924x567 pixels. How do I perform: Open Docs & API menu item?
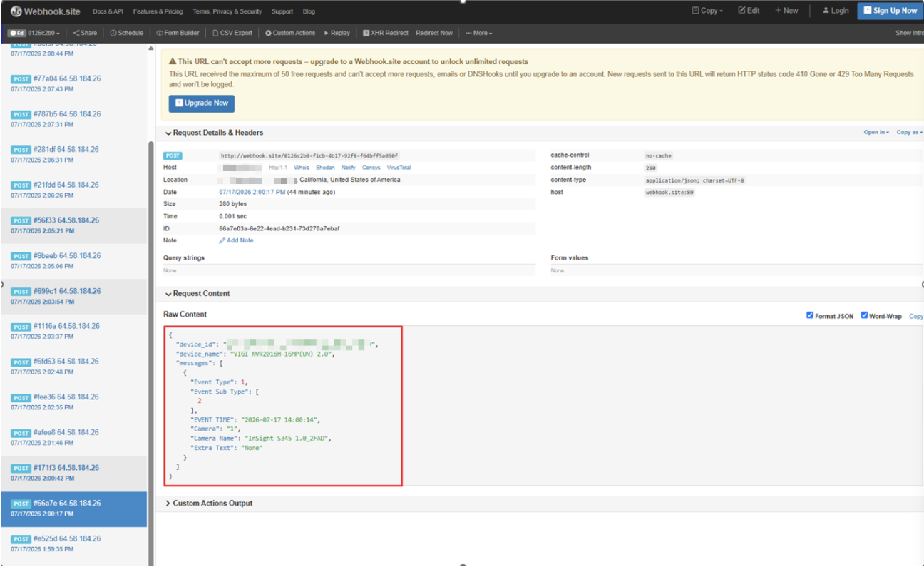(108, 11)
